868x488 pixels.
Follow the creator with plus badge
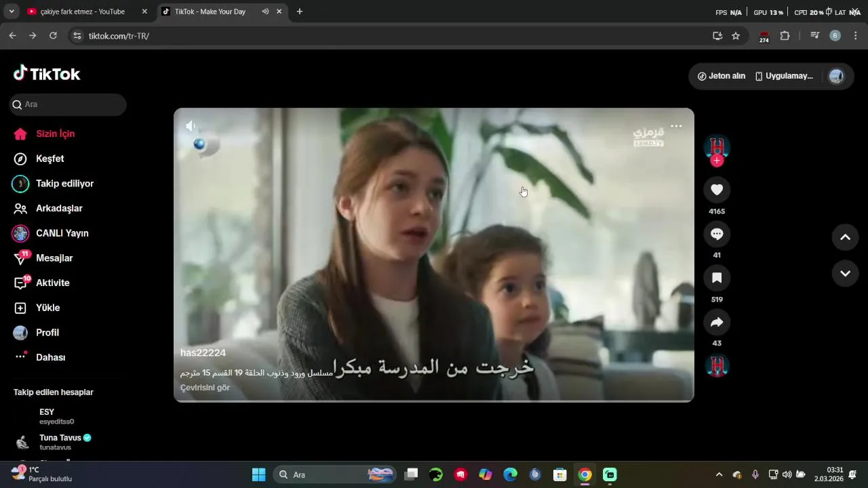(717, 161)
